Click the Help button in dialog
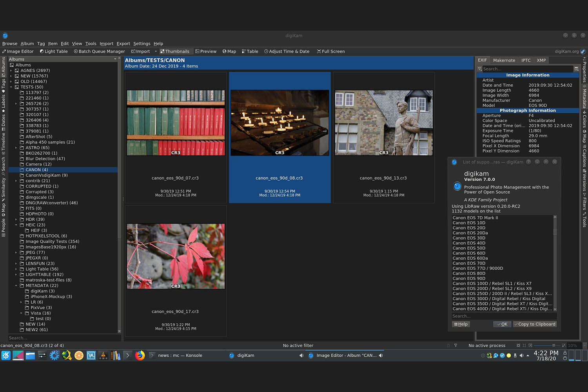588x392 pixels. (461, 324)
